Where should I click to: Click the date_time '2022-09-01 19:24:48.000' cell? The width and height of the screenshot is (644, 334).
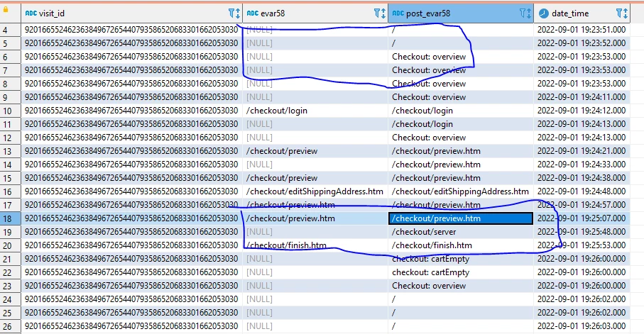582,191
